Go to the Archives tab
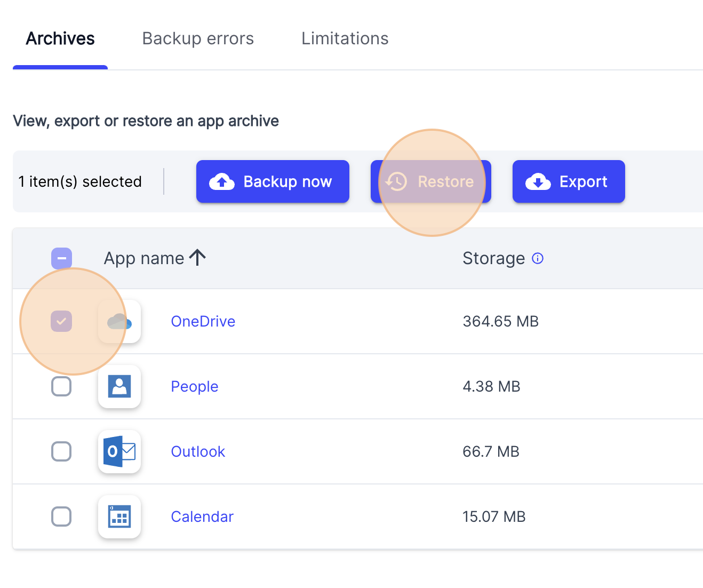703x588 pixels. (x=60, y=38)
